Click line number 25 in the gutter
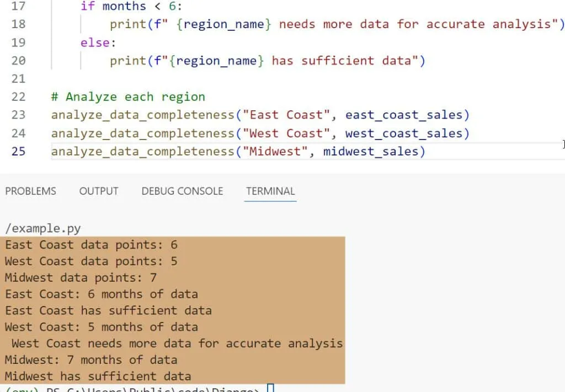The width and height of the screenshot is (565, 392). pos(18,151)
